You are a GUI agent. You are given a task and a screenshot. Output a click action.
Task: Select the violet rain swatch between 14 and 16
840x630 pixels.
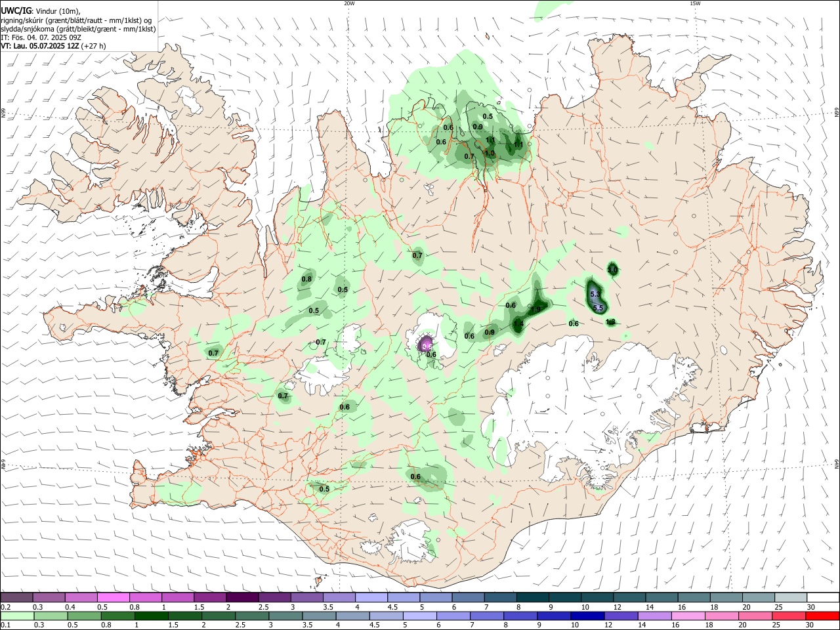point(654,616)
